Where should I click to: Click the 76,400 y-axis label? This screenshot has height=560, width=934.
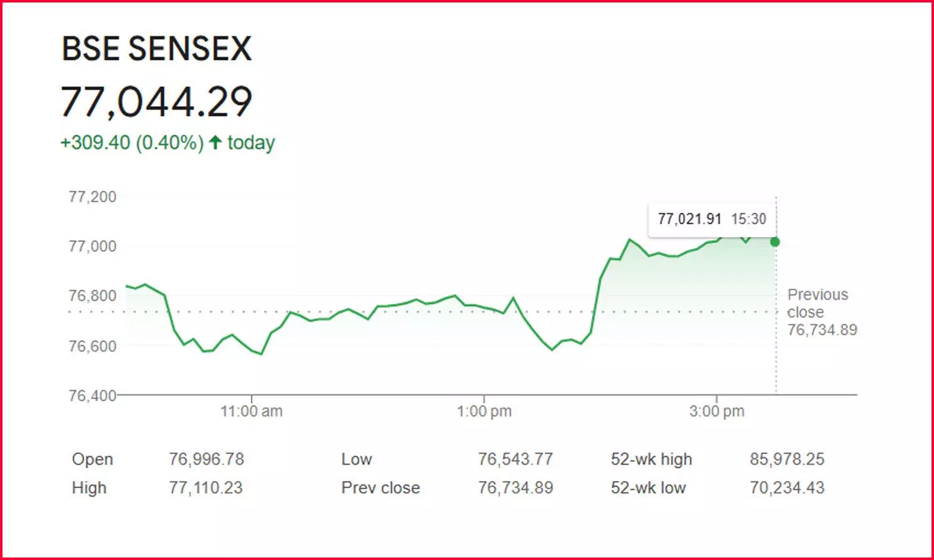click(x=92, y=396)
